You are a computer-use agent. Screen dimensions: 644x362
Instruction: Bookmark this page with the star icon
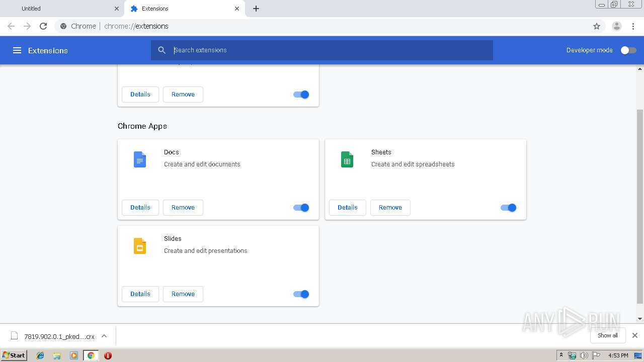pos(597,26)
